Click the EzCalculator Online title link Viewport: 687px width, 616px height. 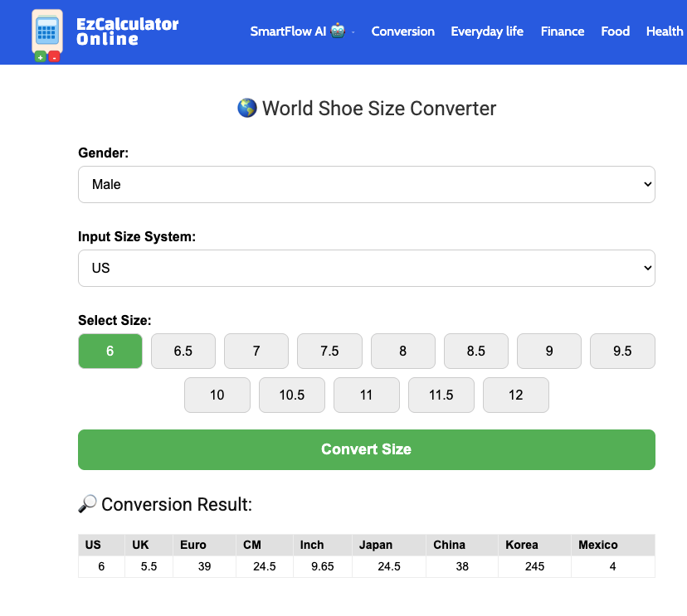[x=127, y=32]
